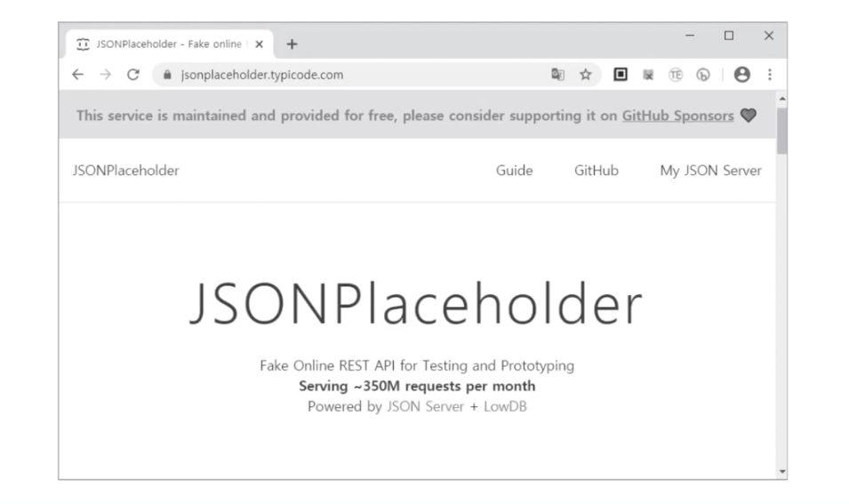
Task: Click the JSONPlaceholder logo in the header
Action: [x=125, y=171]
